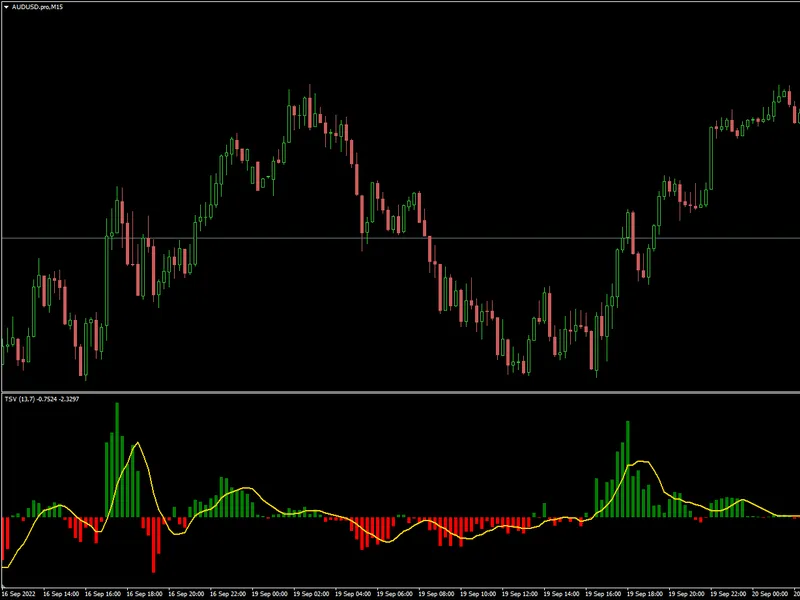Viewport: 800px width, 600px height.
Task: Pick the 19 Sep 16:00 time label
Action: pyautogui.click(x=605, y=594)
